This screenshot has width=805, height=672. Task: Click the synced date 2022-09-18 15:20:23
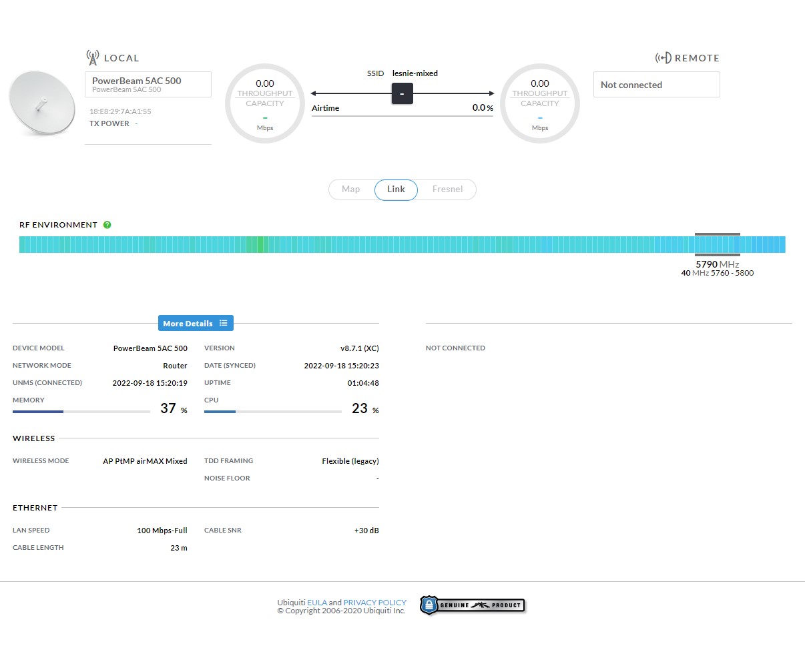click(x=341, y=366)
